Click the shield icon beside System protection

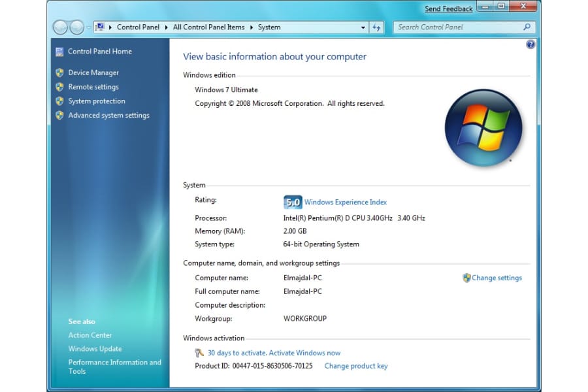coord(59,101)
